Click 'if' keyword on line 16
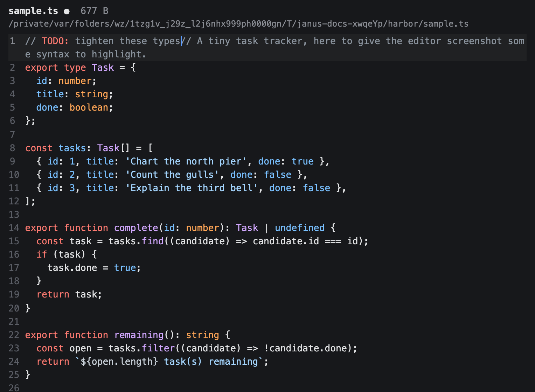 pos(42,254)
